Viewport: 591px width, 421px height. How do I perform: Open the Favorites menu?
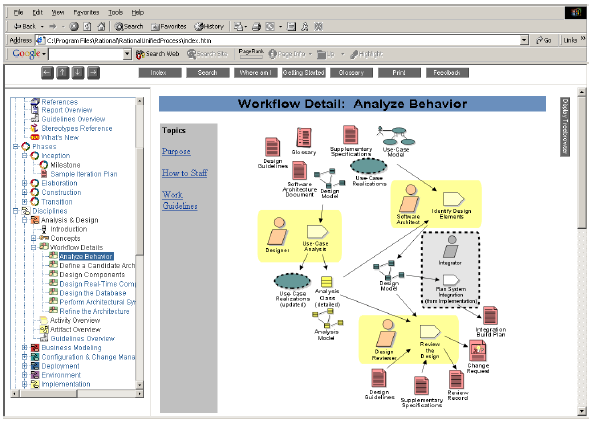86,12
